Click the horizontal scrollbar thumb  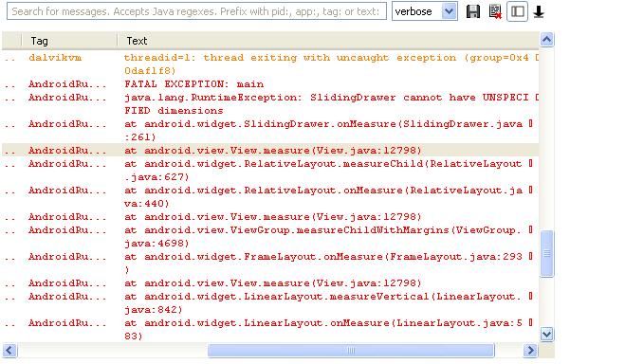351,351
